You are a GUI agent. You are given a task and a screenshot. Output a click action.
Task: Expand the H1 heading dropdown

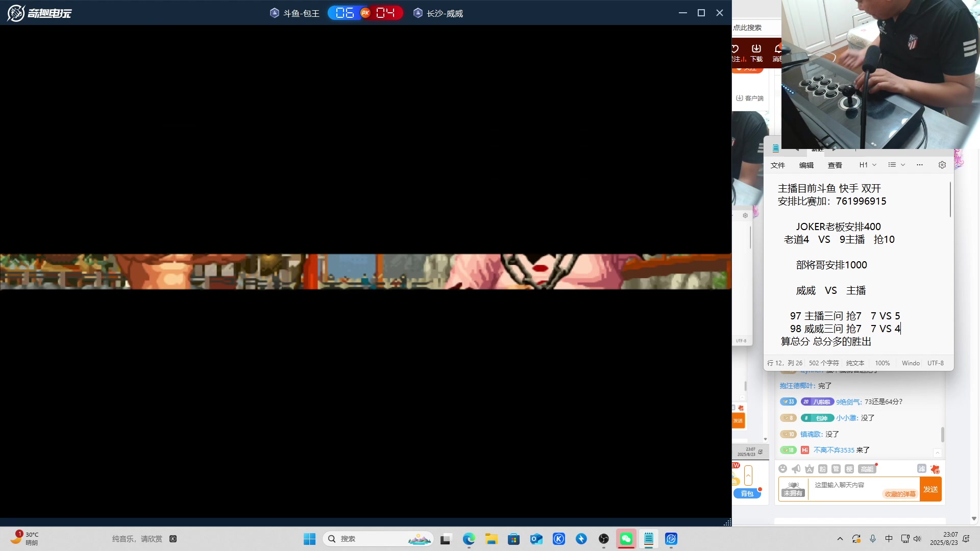click(x=868, y=165)
